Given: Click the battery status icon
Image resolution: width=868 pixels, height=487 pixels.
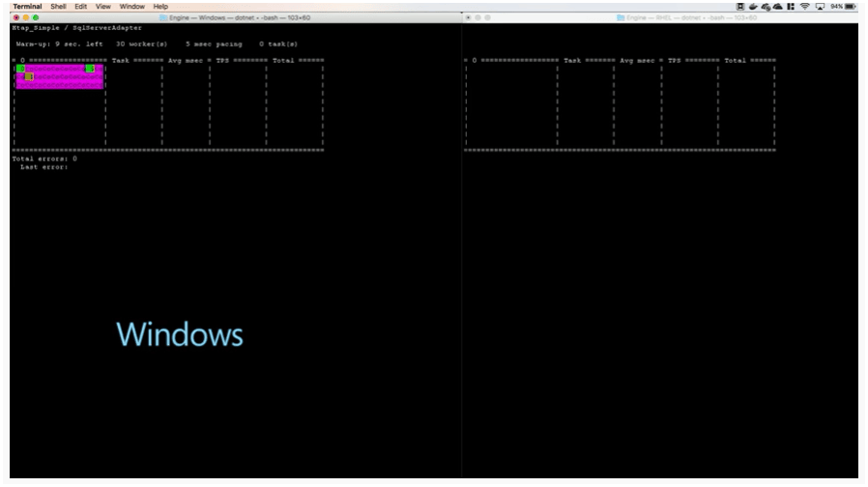Looking at the screenshot, I should point(851,7).
